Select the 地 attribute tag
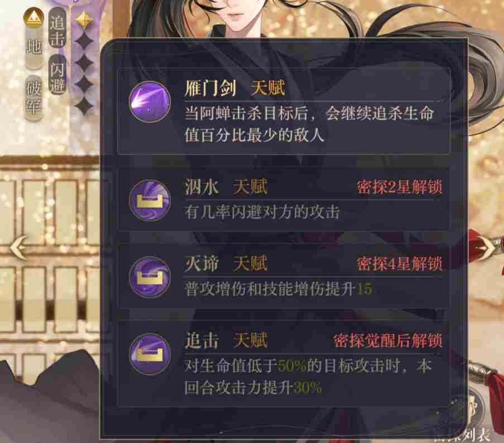This screenshot has width=504, height=443. tap(33, 48)
